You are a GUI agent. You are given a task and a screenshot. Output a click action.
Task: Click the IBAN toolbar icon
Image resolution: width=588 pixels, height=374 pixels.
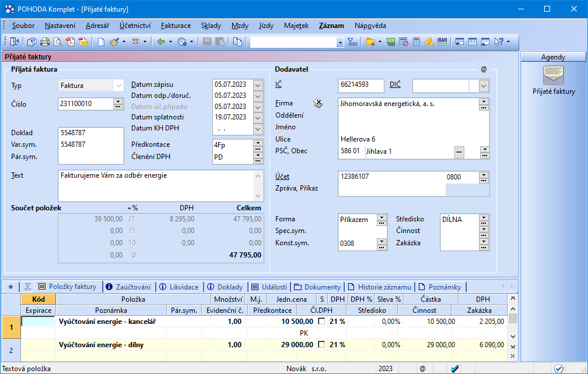click(442, 41)
